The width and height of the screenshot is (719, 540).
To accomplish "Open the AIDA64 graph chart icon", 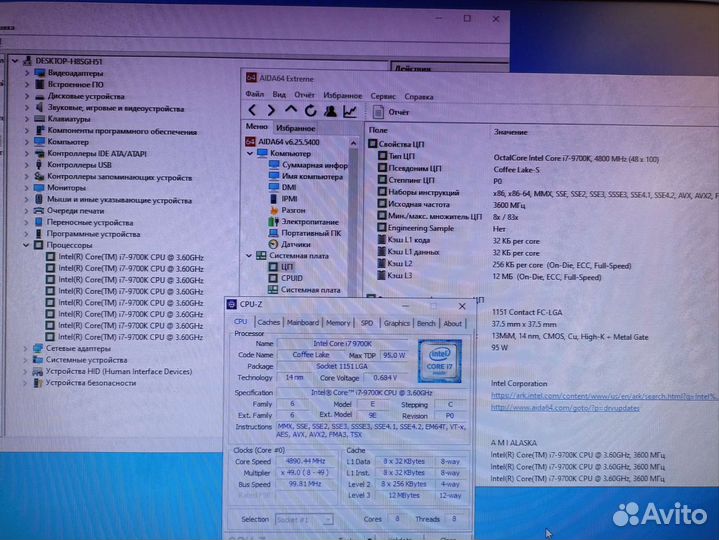I will click(x=350, y=111).
